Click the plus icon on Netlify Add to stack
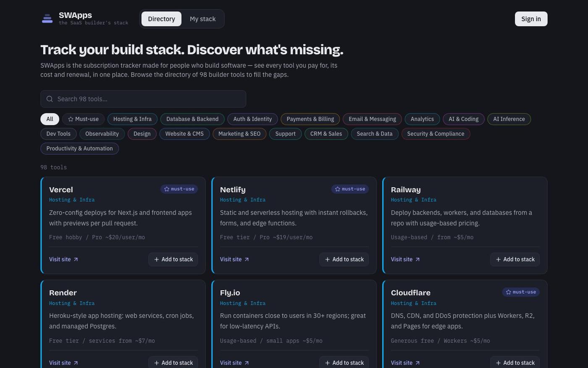The height and width of the screenshot is (368, 588). tap(328, 259)
